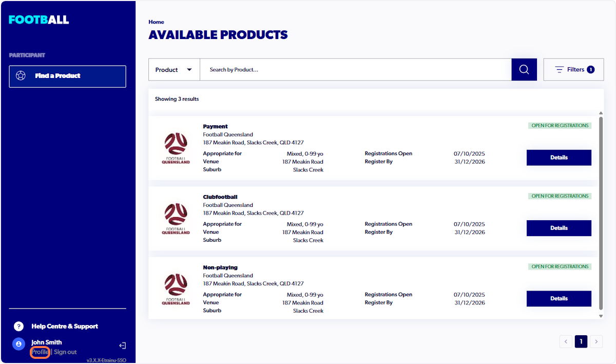Select the Non-playing product title

pos(220,267)
